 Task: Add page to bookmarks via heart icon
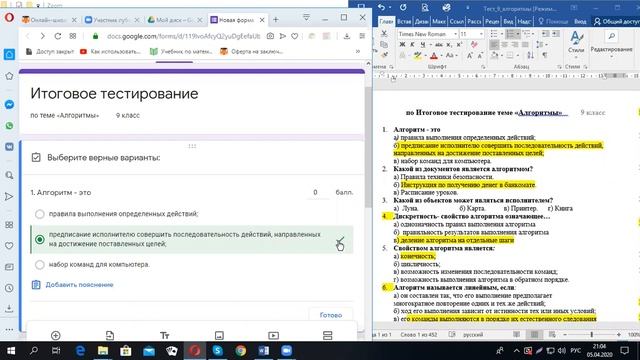click(x=295, y=36)
